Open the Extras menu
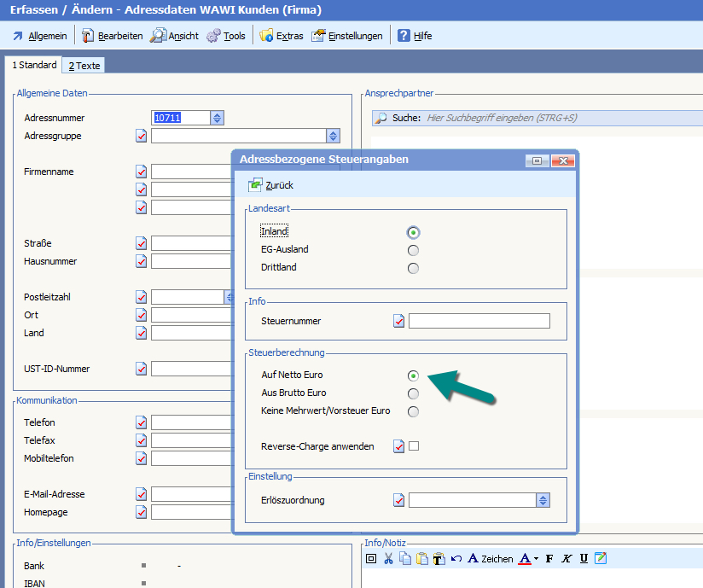The height and width of the screenshot is (588, 703). tap(282, 36)
